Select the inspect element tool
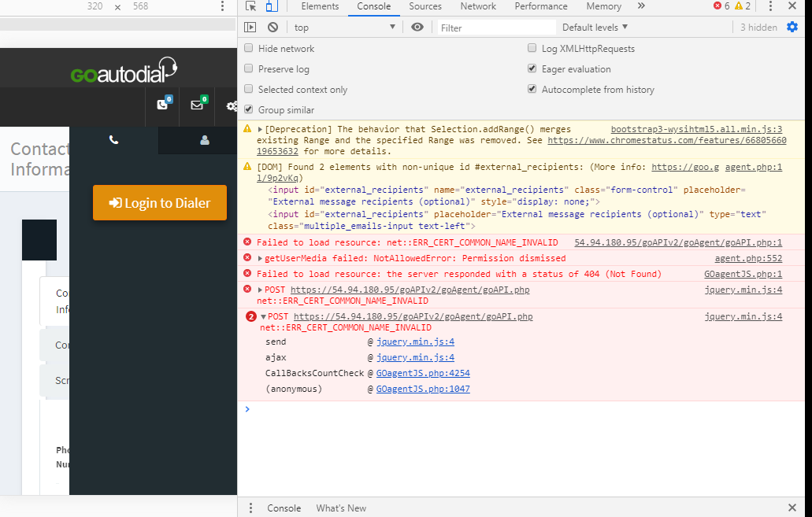Viewport: 812px width, 517px height. 251,6
